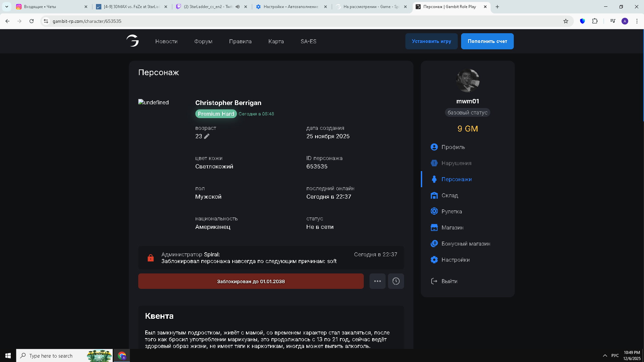Open the ban history clock icon

click(x=396, y=281)
